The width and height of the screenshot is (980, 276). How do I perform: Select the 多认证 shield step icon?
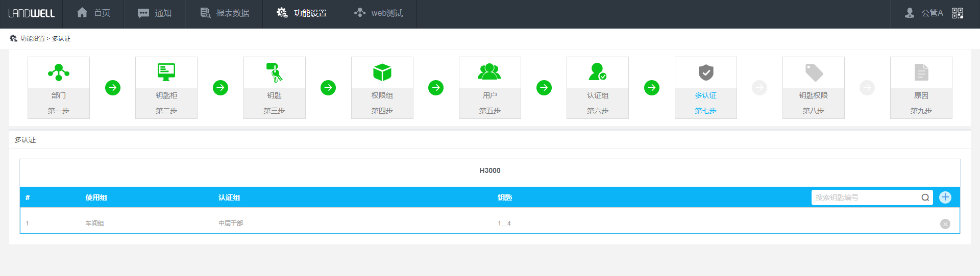(x=706, y=73)
